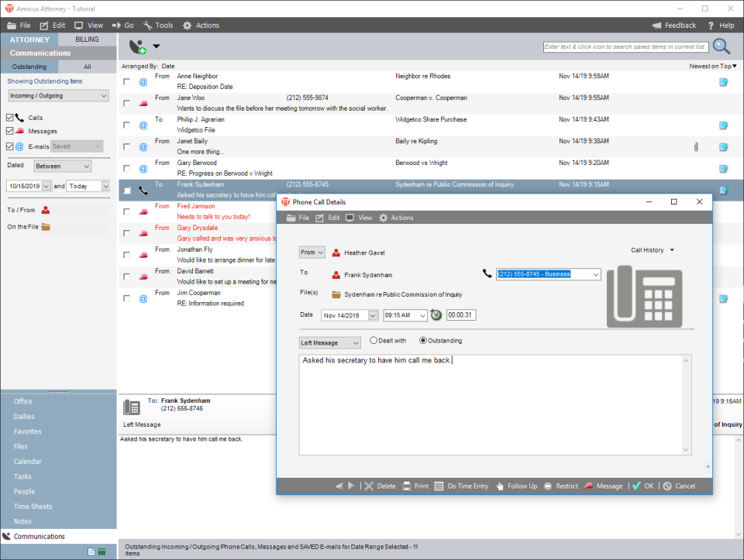Click the email icon on Jim Cooperman row
The width and height of the screenshot is (744, 560).
[x=143, y=299]
